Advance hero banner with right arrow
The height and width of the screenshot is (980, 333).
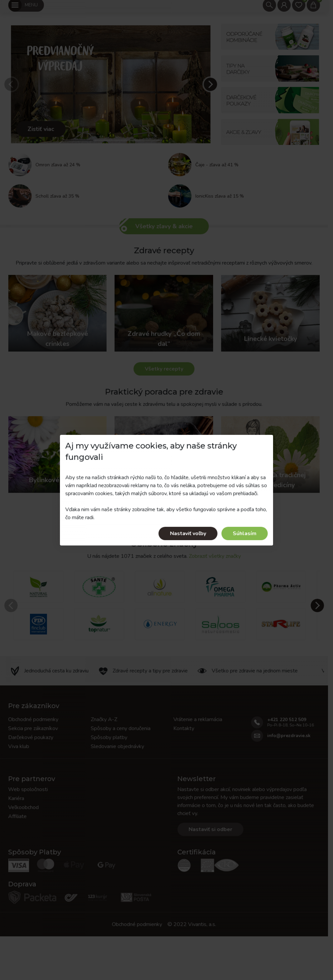(x=210, y=84)
